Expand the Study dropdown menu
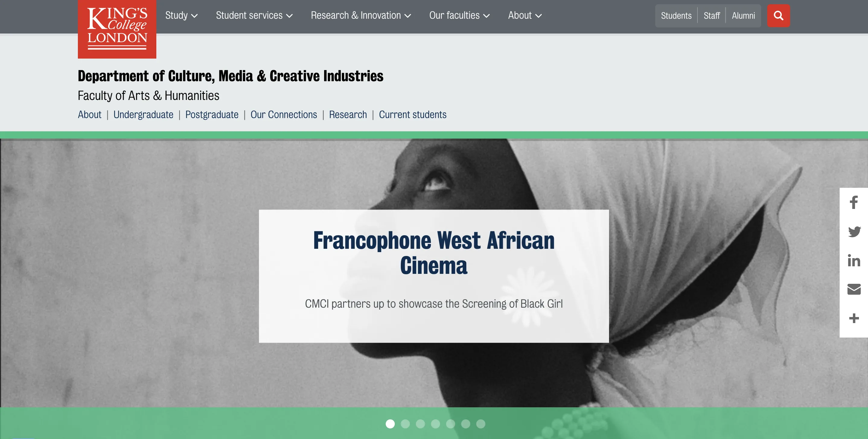 181,15
